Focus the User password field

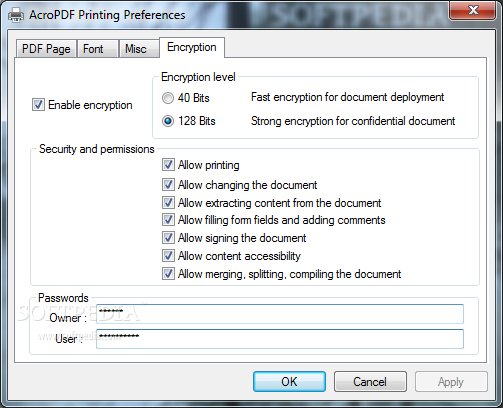coord(280,339)
